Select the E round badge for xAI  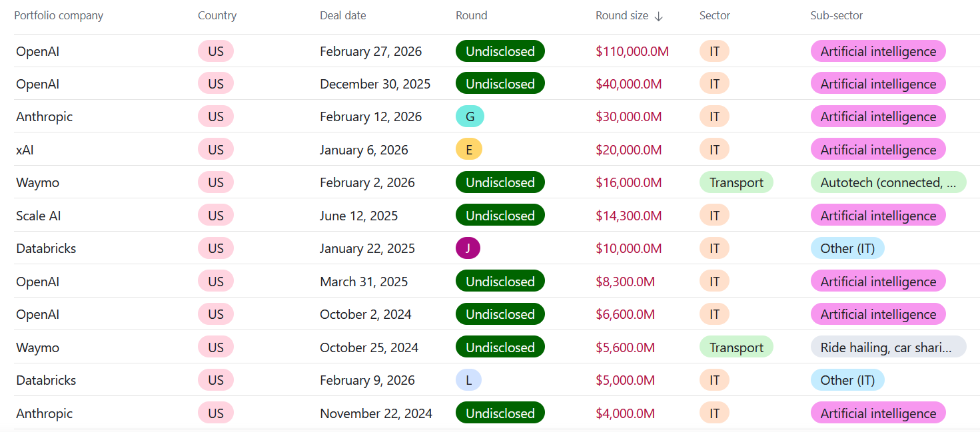tap(469, 150)
